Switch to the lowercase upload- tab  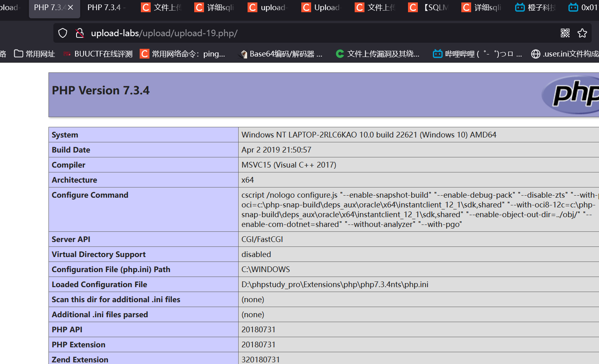(269, 7)
